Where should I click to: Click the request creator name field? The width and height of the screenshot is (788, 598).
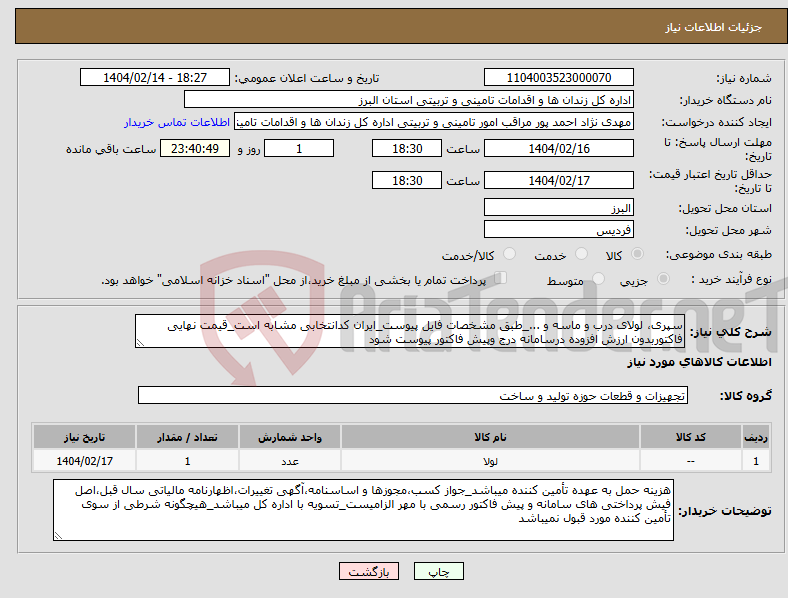[x=434, y=122]
